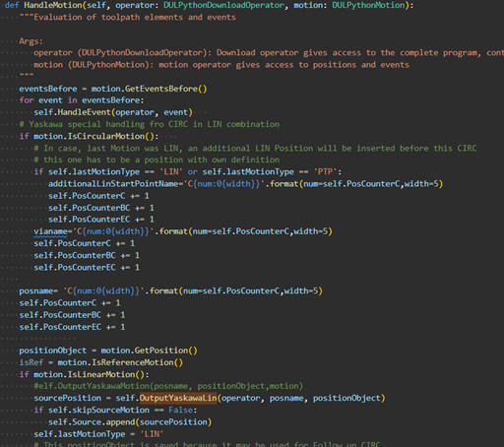Viewport: 504px width, 447px height.
Task: Click DULPythonMotion type hint in signature
Action: pyautogui.click(x=368, y=5)
